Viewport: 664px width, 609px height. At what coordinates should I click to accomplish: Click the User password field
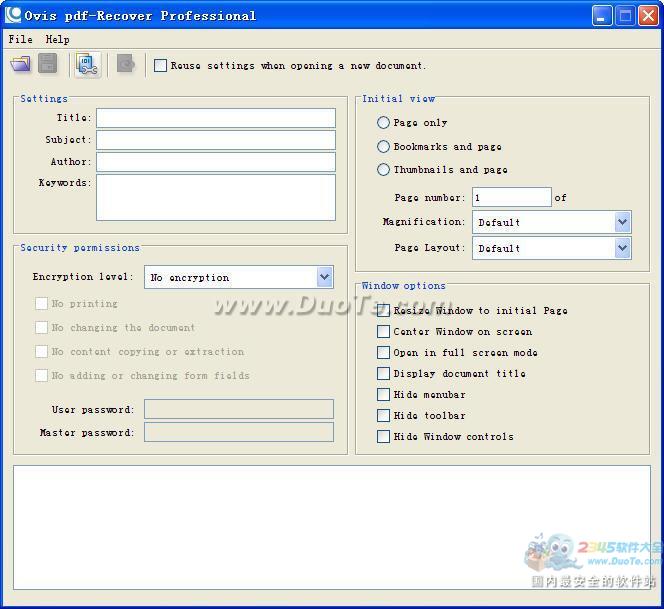click(239, 410)
